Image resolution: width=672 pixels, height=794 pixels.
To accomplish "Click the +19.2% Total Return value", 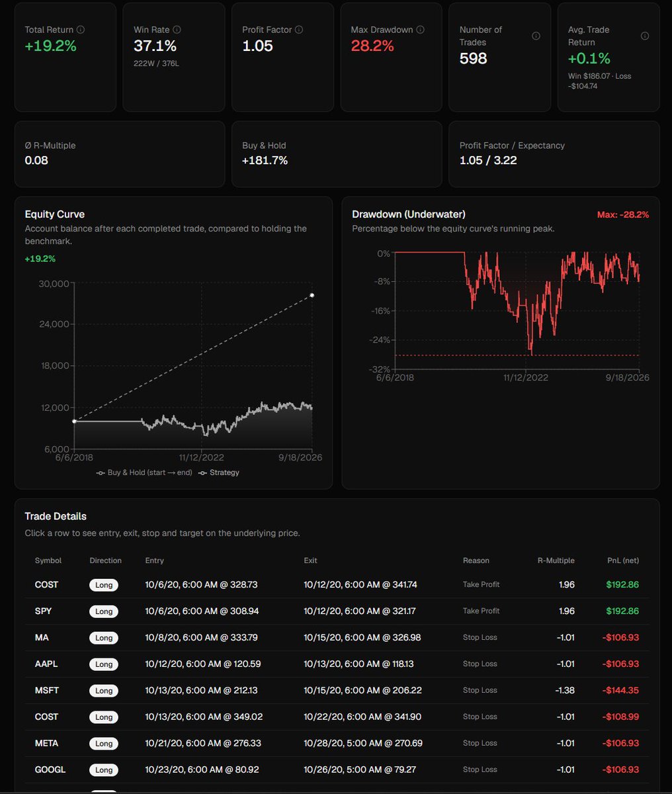I will (x=50, y=46).
